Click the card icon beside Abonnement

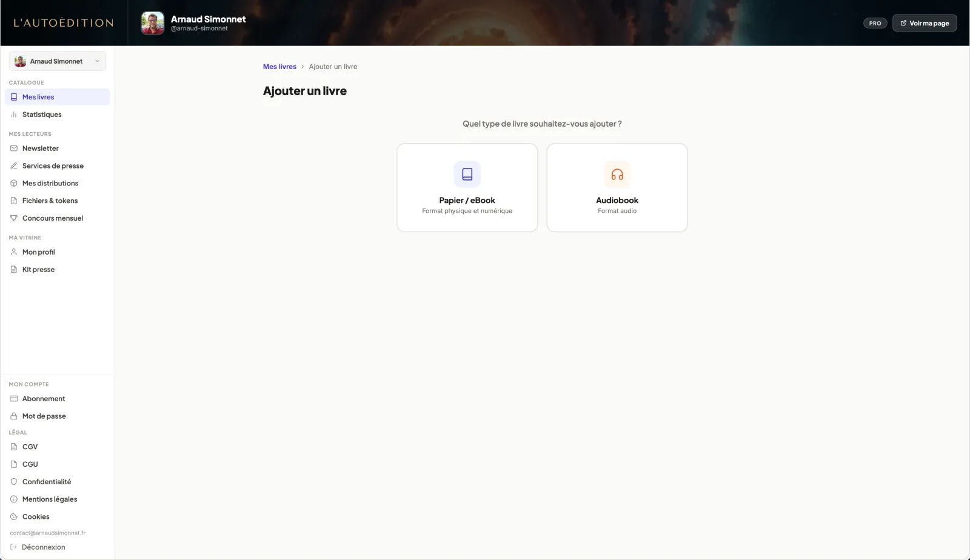[14, 399]
